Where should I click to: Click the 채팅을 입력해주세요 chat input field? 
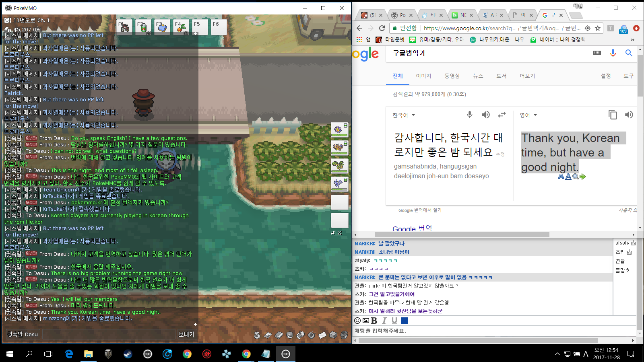483,331
